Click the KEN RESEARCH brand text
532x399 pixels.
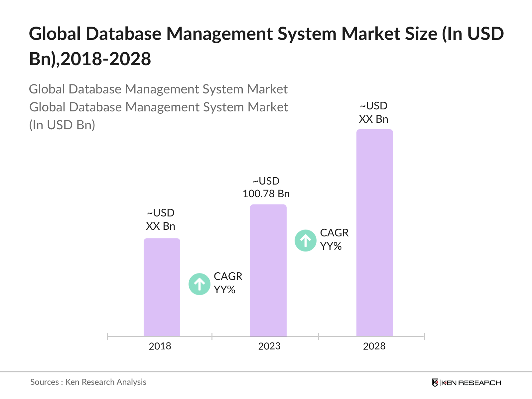point(471,383)
